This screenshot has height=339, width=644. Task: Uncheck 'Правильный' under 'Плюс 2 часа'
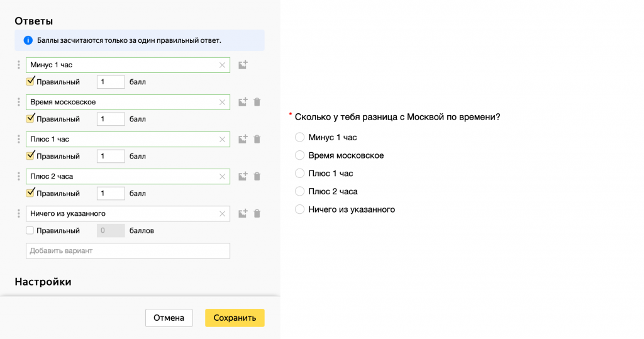(x=30, y=193)
